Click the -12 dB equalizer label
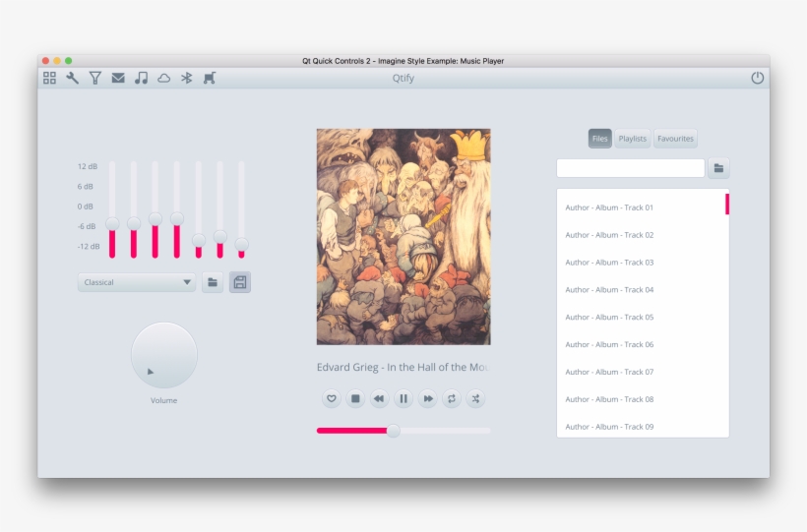Viewport: 807px width, 532px height. pyautogui.click(x=89, y=247)
